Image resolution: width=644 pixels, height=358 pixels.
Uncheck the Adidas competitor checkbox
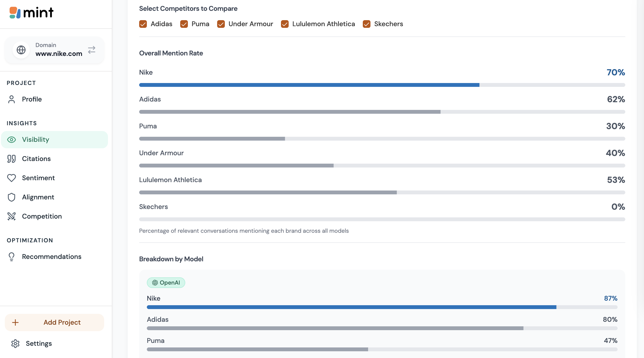pos(143,24)
